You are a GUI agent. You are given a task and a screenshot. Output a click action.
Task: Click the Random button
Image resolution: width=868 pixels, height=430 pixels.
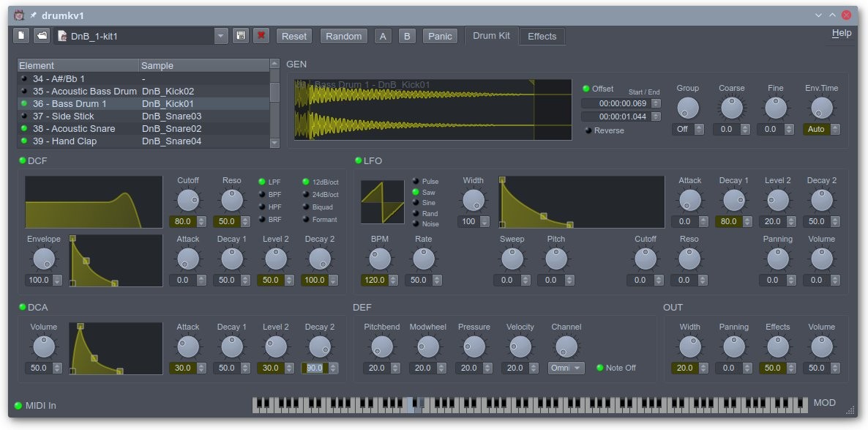point(343,36)
